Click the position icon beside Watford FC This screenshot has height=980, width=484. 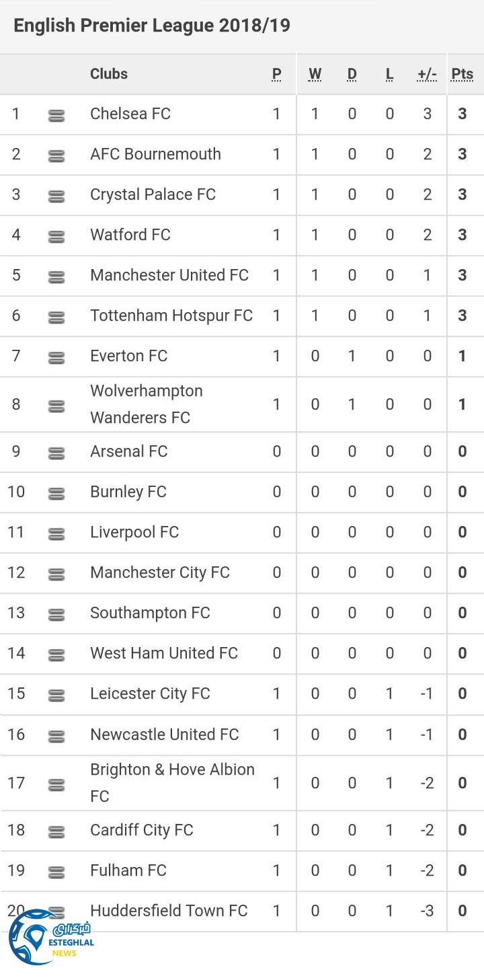pos(56,237)
